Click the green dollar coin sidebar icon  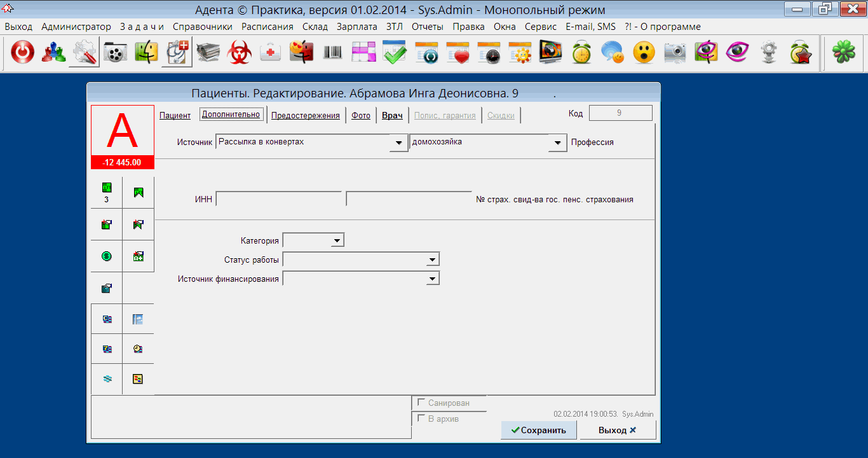(x=106, y=256)
